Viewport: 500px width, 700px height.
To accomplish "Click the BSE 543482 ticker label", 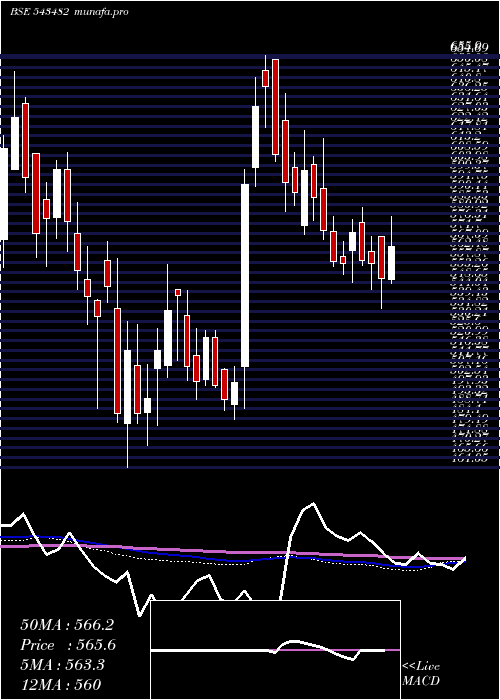I will (x=40, y=12).
